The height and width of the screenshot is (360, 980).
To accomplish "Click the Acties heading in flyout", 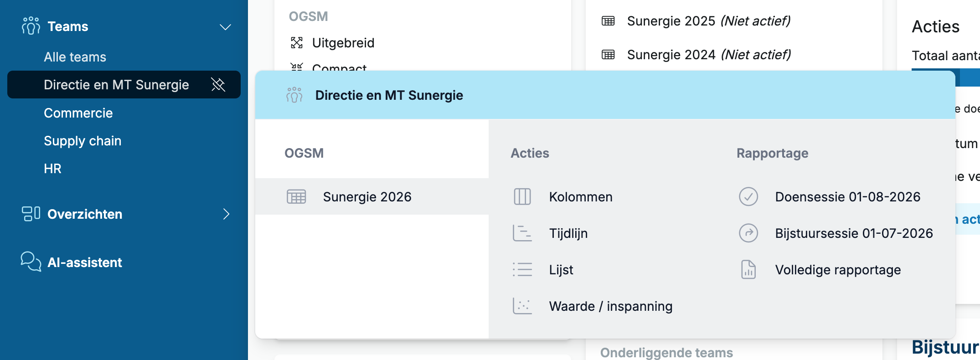I will pos(530,153).
